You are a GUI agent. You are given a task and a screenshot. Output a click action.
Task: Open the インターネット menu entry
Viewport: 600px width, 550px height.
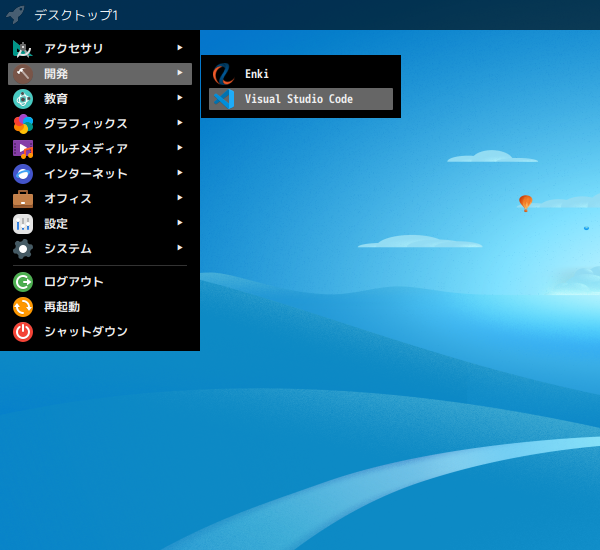point(100,174)
